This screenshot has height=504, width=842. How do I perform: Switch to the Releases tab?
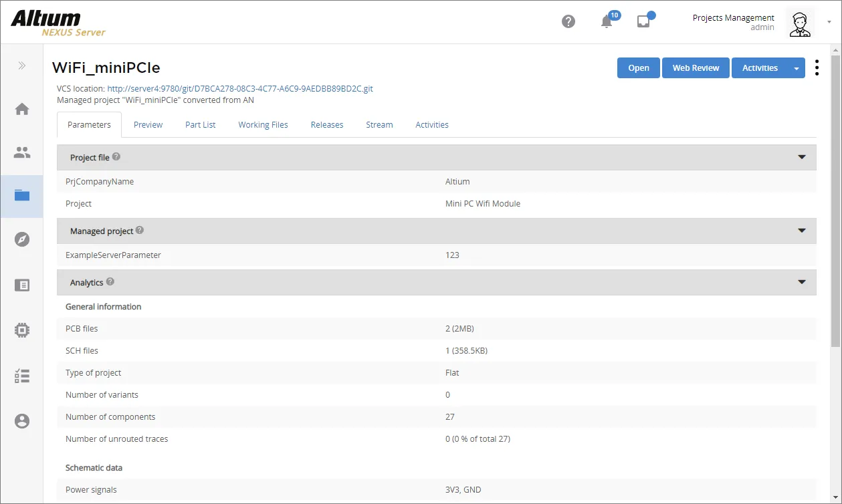(x=327, y=125)
